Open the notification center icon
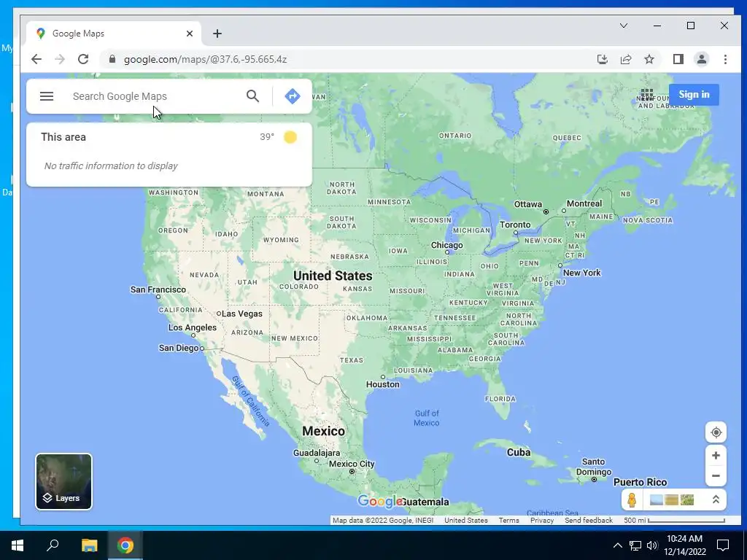Viewport: 747px width, 560px height. 723,545
